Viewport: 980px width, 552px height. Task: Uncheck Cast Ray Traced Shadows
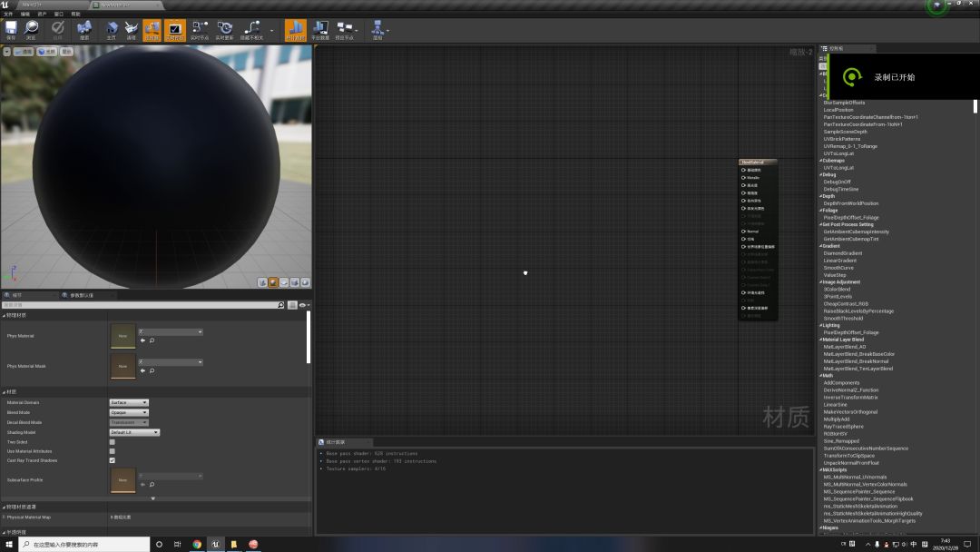[x=113, y=460]
